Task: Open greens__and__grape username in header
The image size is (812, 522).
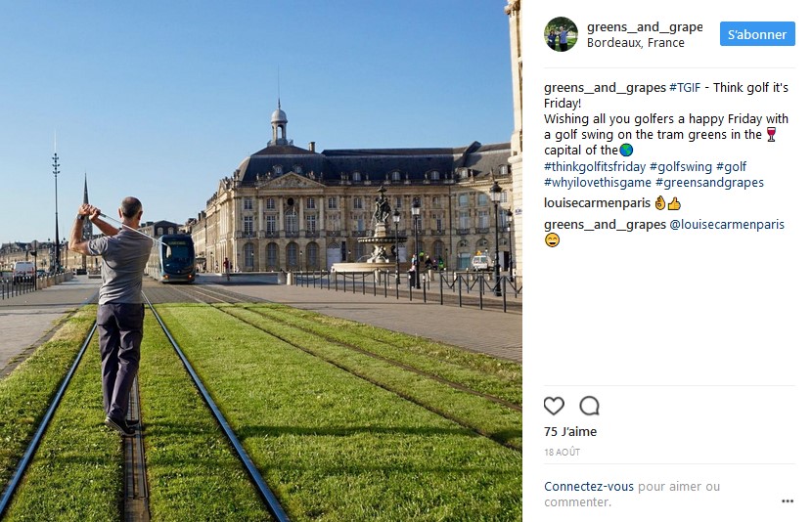Action: 645,27
